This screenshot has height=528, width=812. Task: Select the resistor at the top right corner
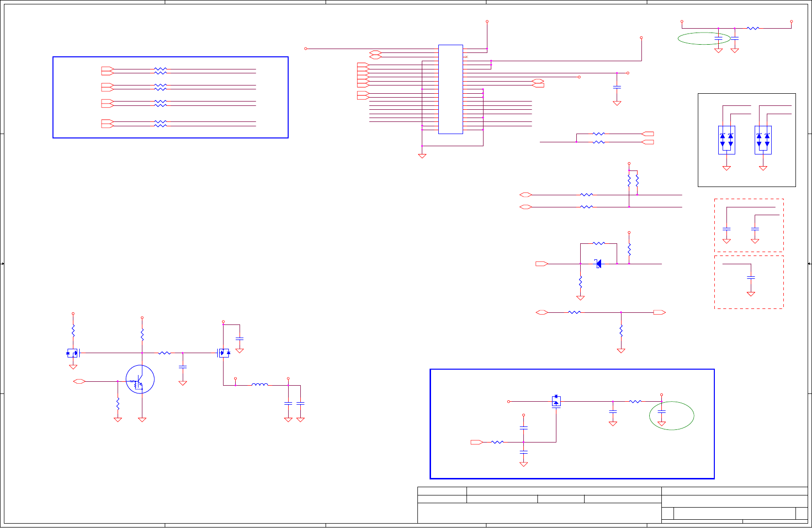tap(753, 28)
